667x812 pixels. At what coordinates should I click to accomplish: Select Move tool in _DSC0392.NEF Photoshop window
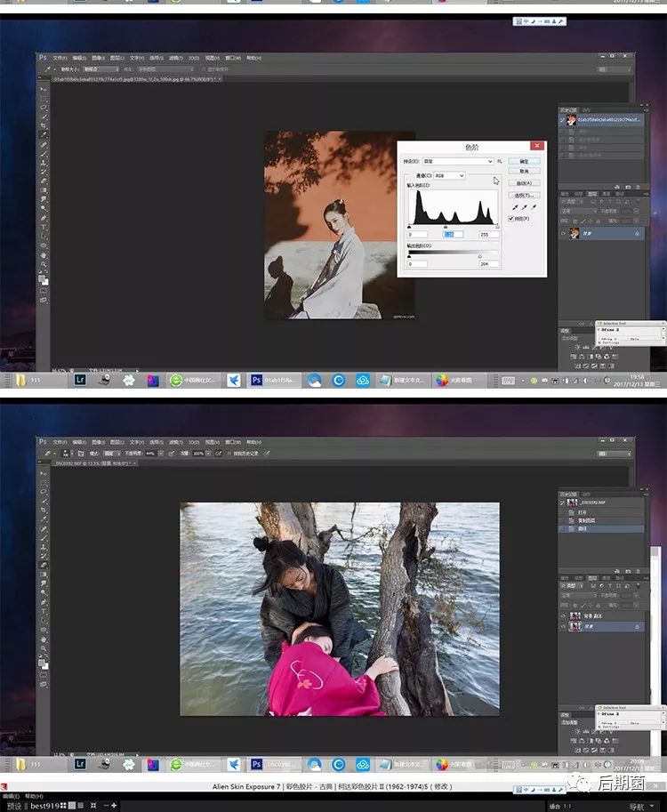click(43, 473)
